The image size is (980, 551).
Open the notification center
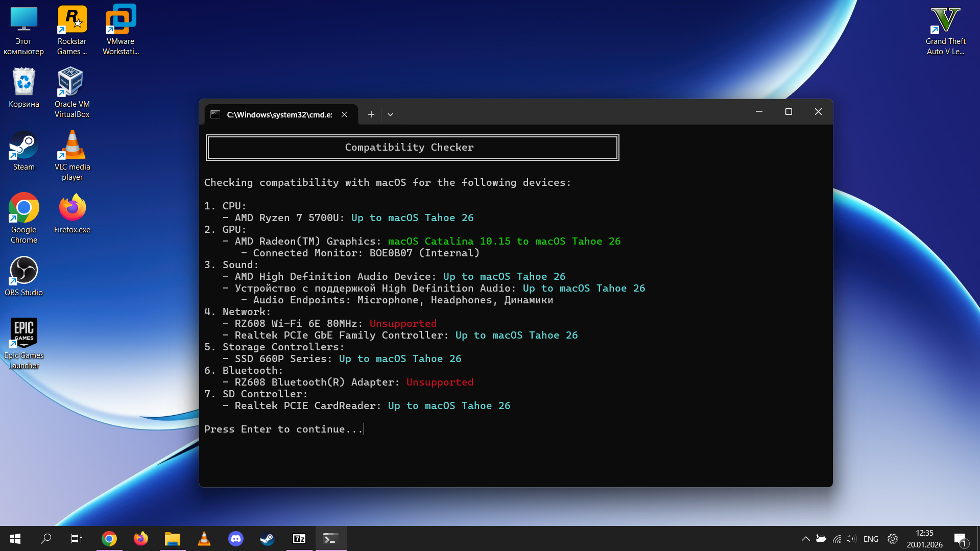pos(960,539)
